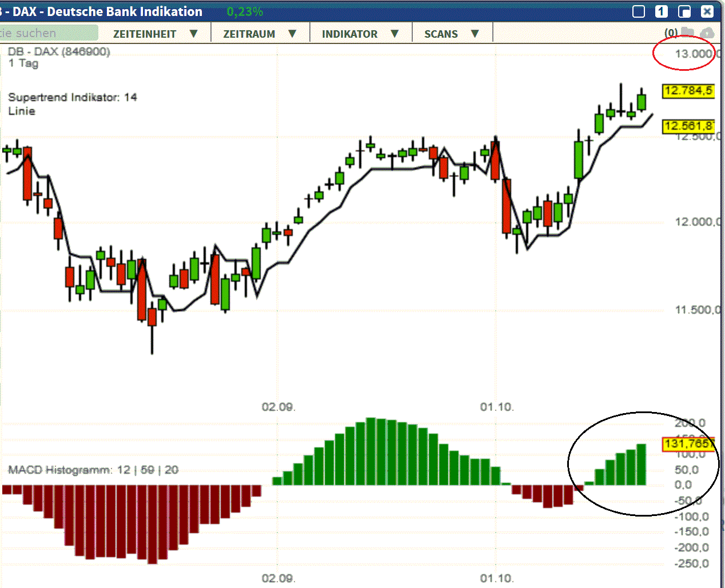Click the 01.10. date below MACD histogram
The image size is (725, 588).
[497, 578]
